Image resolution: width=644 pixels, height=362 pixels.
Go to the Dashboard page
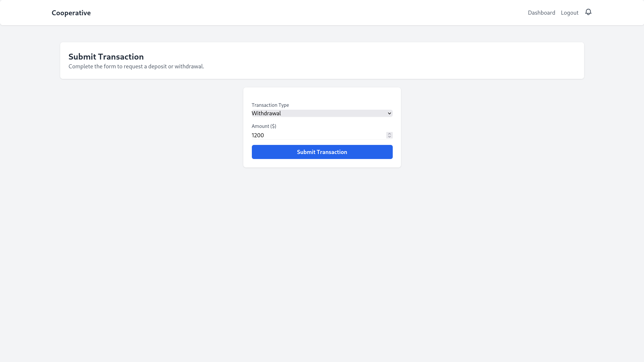(541, 13)
